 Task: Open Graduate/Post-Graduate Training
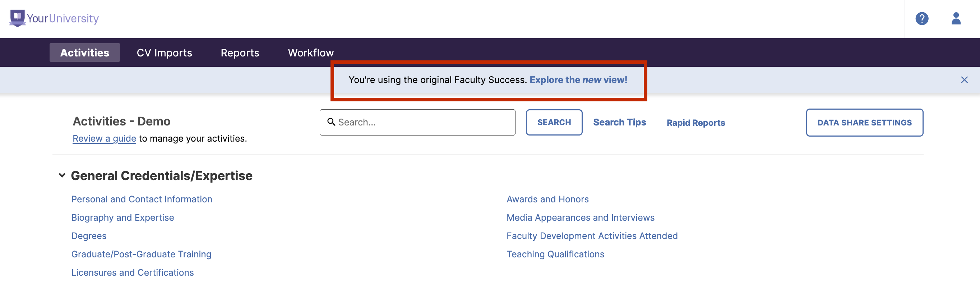coord(141,254)
